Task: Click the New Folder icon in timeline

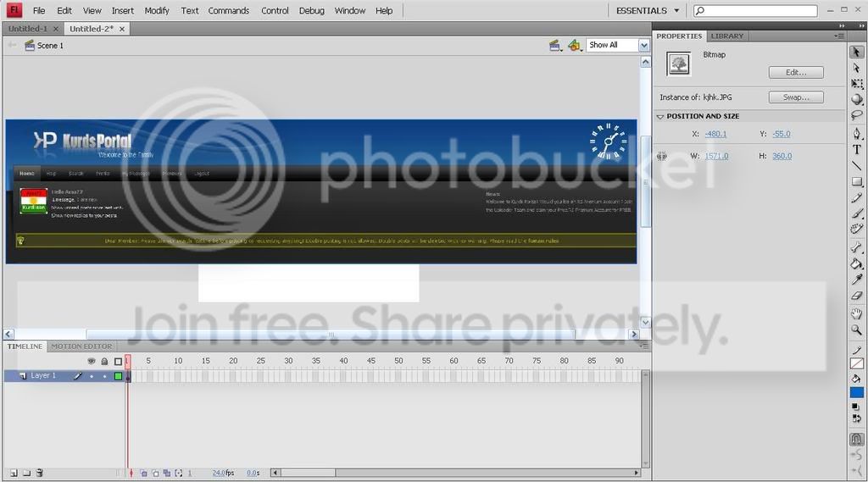Action: pos(26,474)
